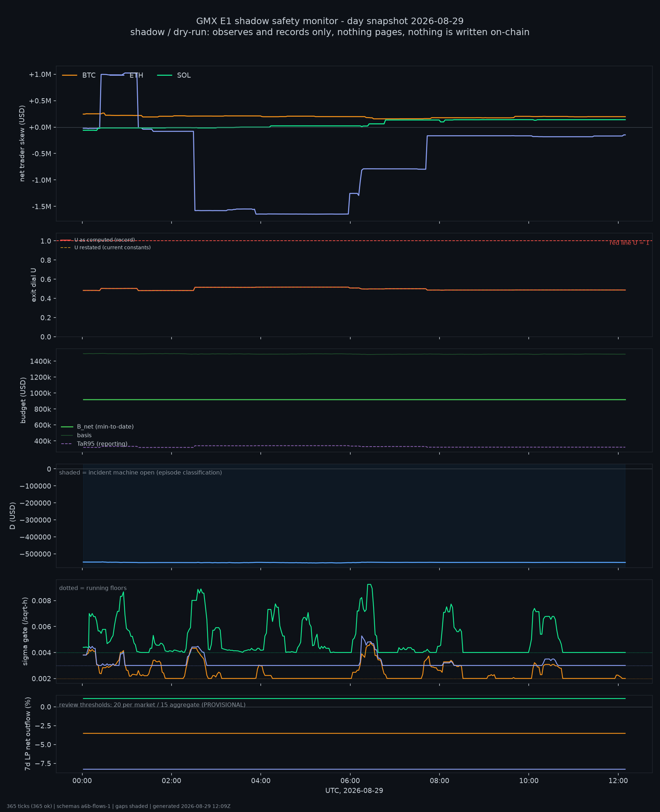This screenshot has width=660, height=812.
Task: Click the '−100000' D axis tick label
Action: pyautogui.click(x=36, y=486)
